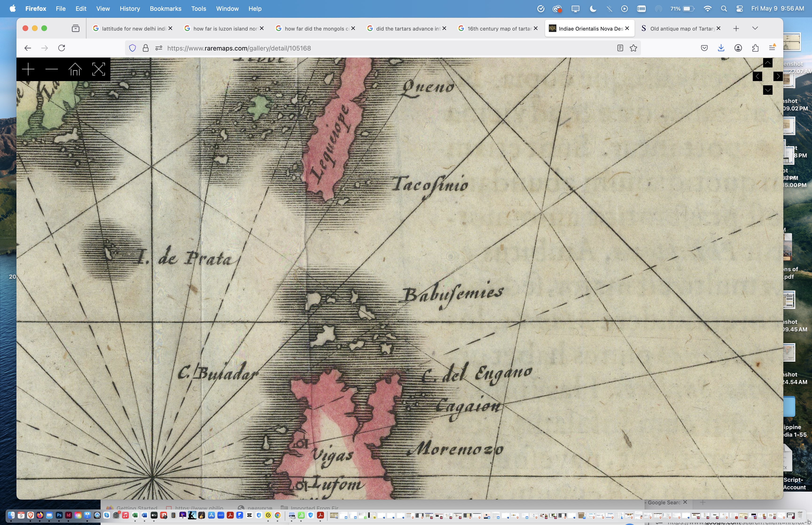The height and width of the screenshot is (525, 812).
Task: Open Spotlight search in menu bar
Action: 724,8
